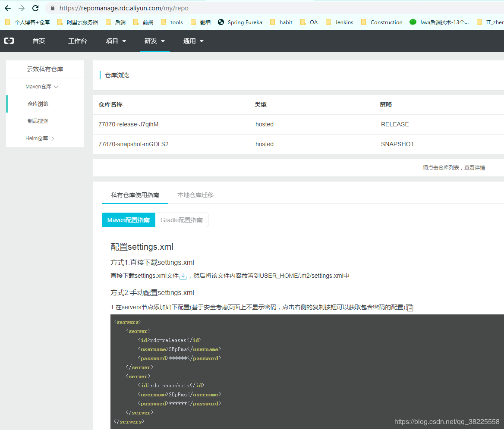Click hosted type in snapshot row
Viewport: 504px width, 430px height.
click(265, 144)
